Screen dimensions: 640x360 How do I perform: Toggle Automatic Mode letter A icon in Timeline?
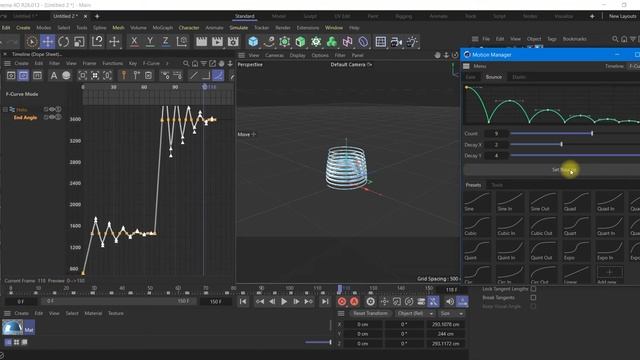tap(53, 76)
